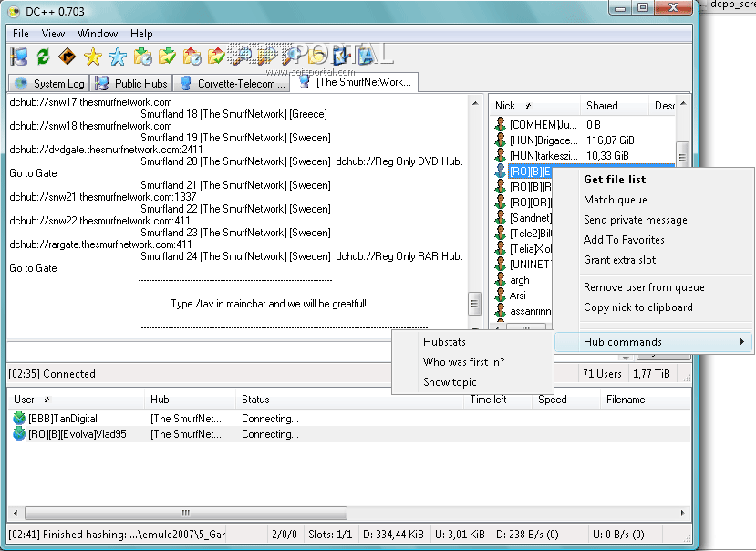Click the Follow last redirect diamond icon
This screenshot has height=551, width=756.
(67, 57)
